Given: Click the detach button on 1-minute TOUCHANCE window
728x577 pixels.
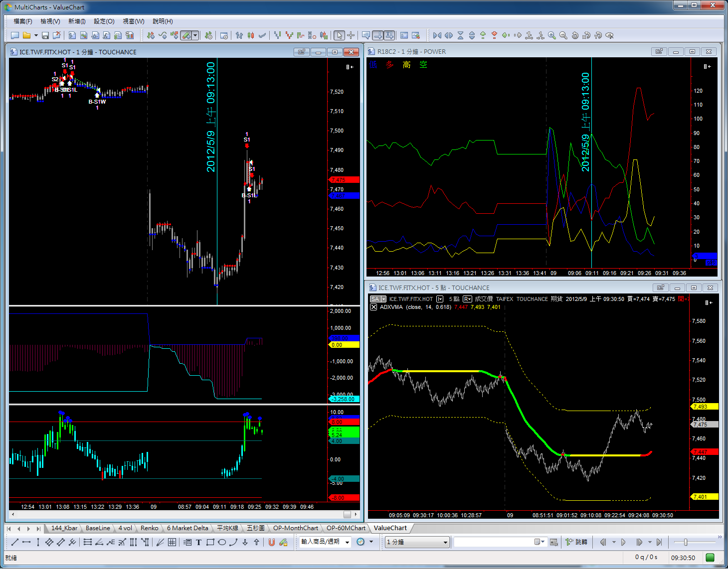Looking at the screenshot, I should (x=301, y=52).
